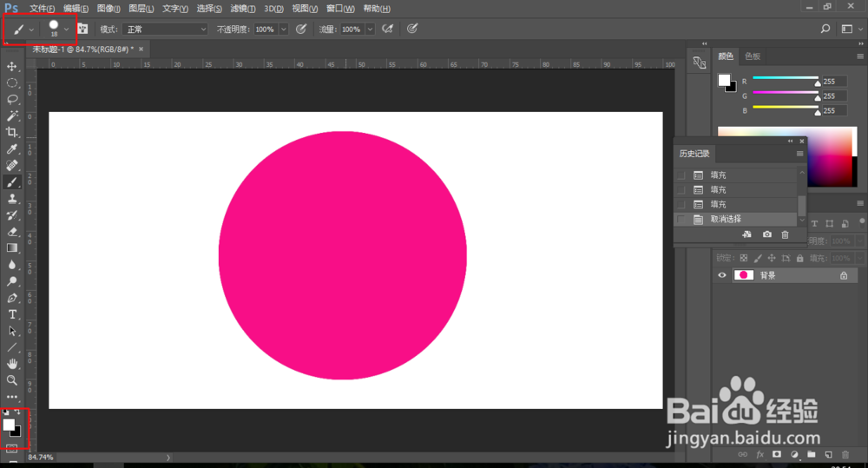Open the History panel flyout menu
Image resolution: width=868 pixels, height=468 pixels.
[x=800, y=154]
